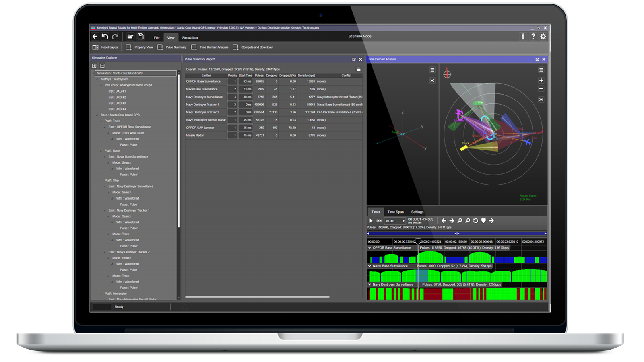644x362 pixels.
Task: Click the undo arrow in the top toolbar
Action: (105, 37)
